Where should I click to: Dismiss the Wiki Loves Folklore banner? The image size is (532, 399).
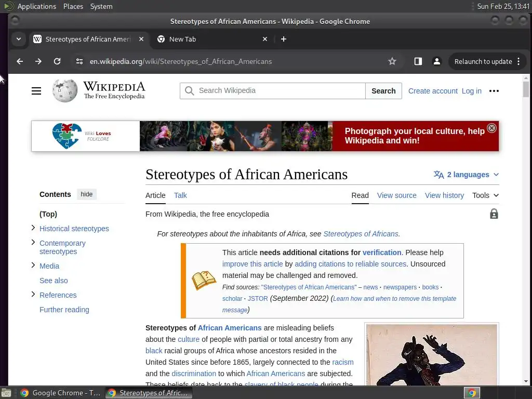click(491, 128)
